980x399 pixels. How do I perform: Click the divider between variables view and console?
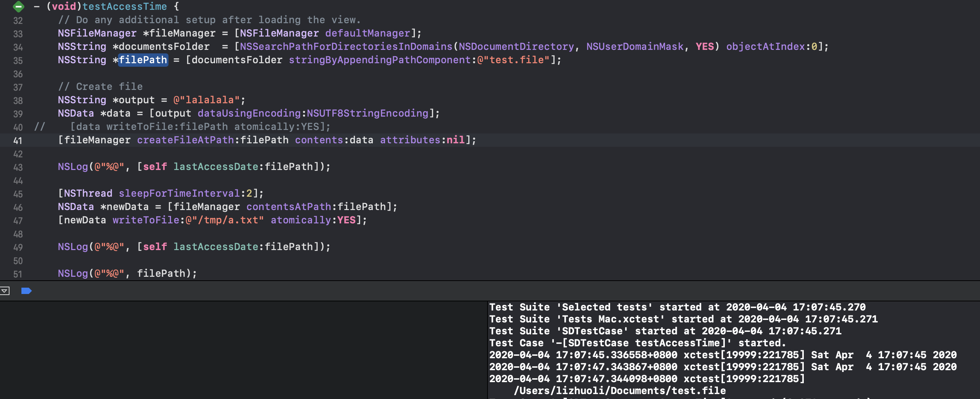click(x=487, y=350)
